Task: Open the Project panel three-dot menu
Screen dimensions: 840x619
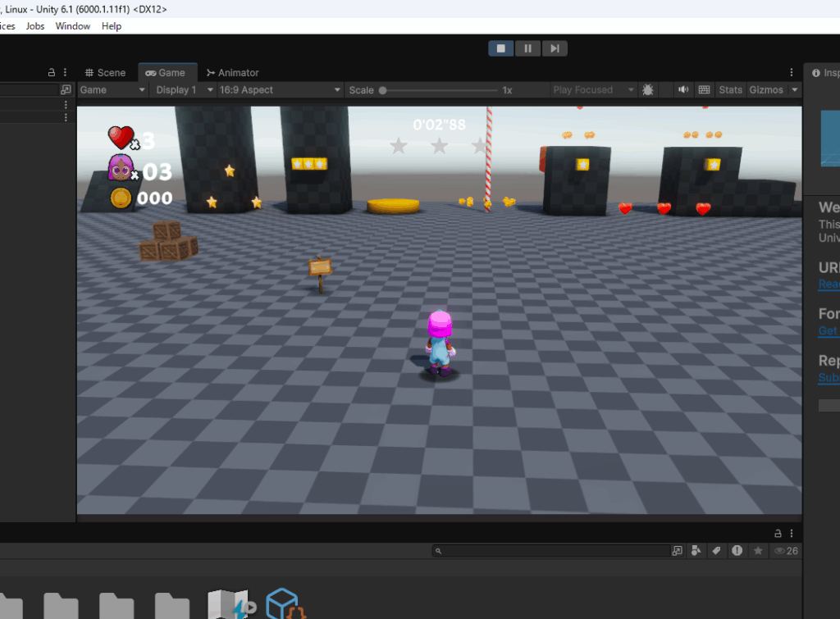Action: (x=792, y=534)
